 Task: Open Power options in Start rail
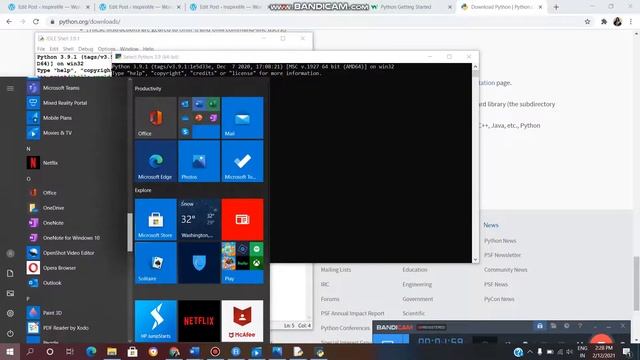coord(10,333)
